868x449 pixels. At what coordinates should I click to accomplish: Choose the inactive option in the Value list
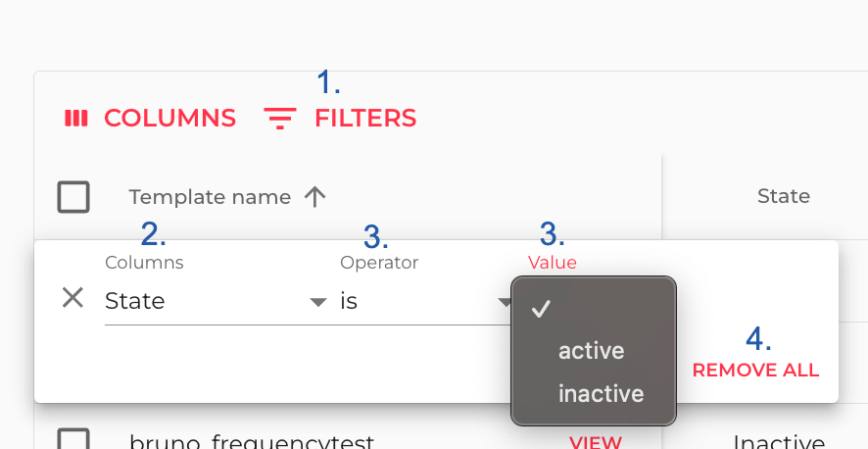pos(601,394)
